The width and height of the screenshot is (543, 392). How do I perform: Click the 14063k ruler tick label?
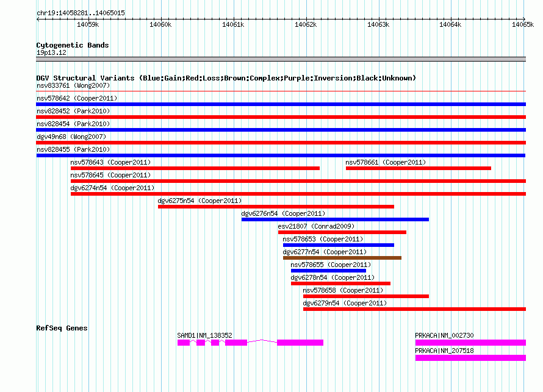378,24
